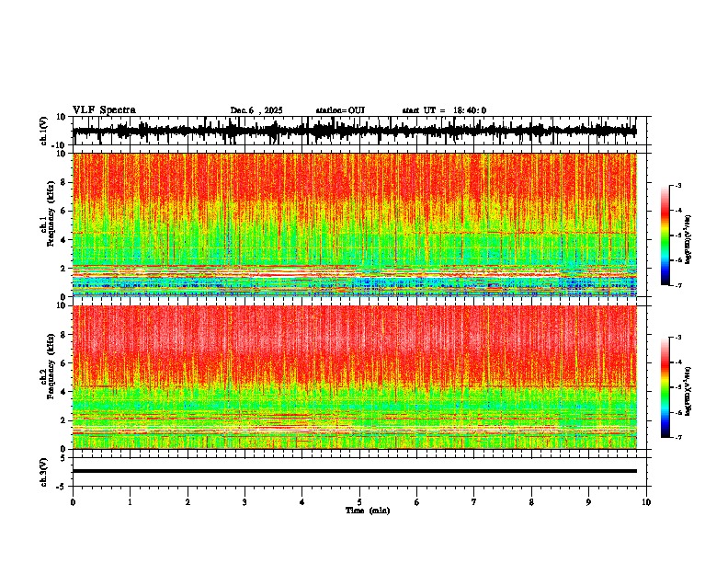Click the 'station=OUI' label
Image resolution: width=728 pixels, height=563 pixels.
[340, 110]
